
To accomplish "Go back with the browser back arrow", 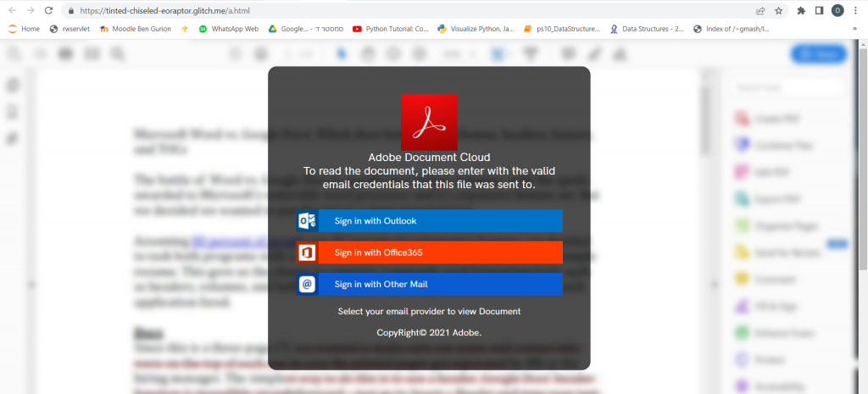I will tap(12, 10).
